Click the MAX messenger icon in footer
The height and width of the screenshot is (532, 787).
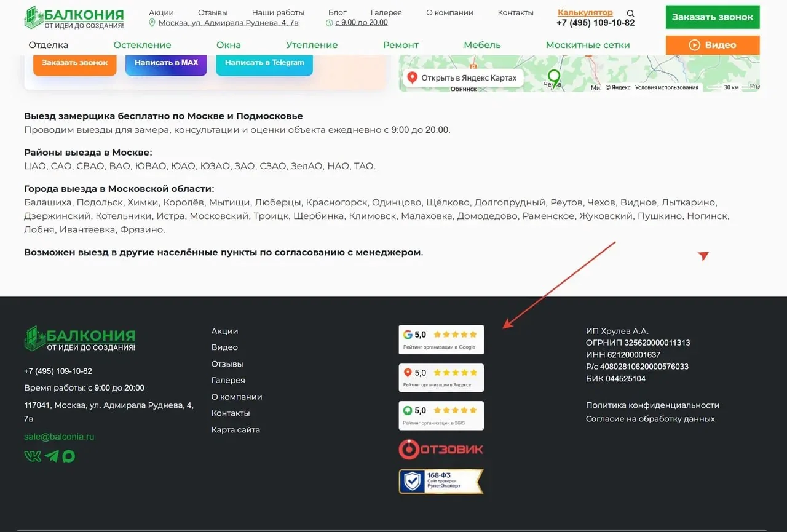click(x=68, y=456)
